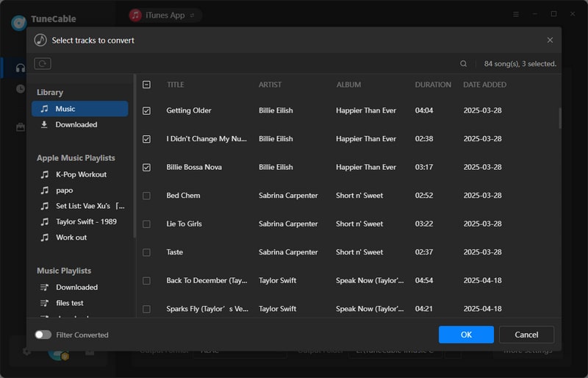The width and height of the screenshot is (588, 378).
Task: Click Short n' Sweet in Lie To Girls row
Action: click(x=359, y=224)
